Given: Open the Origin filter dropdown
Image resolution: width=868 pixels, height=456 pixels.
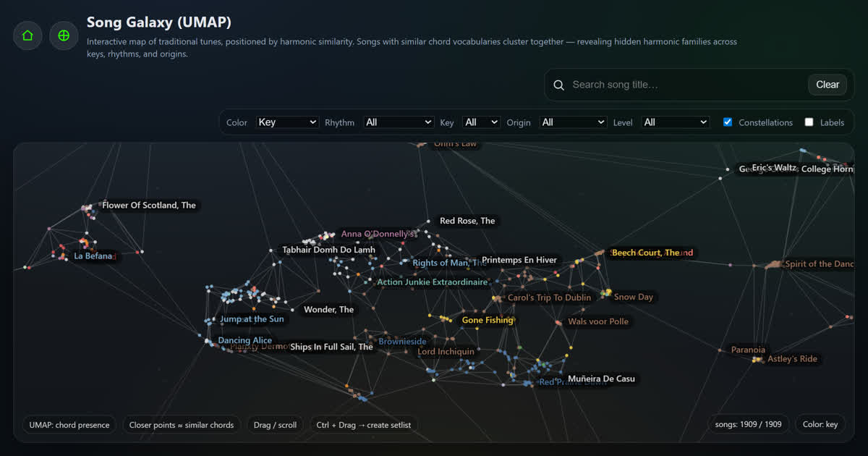Looking at the screenshot, I should coord(573,122).
